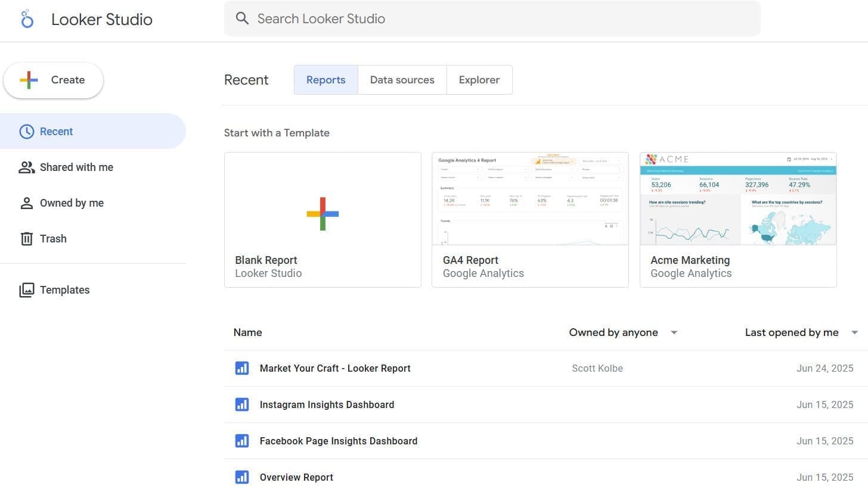Click the Instagram Insights row date
The height and width of the screenshot is (495, 868).
pyautogui.click(x=825, y=404)
